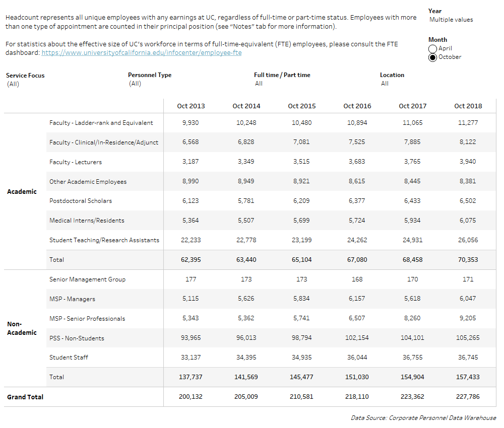The width and height of the screenshot is (504, 428).
Task: Select the October month radio button
Action: tap(432, 57)
